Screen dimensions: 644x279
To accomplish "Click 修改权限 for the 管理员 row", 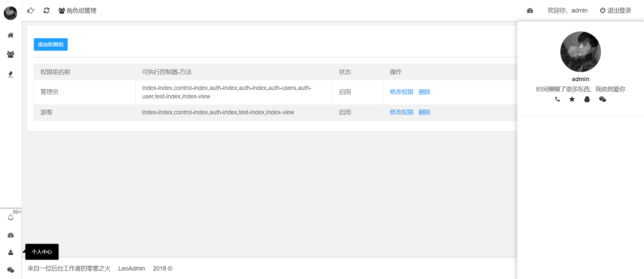I will [x=401, y=92].
